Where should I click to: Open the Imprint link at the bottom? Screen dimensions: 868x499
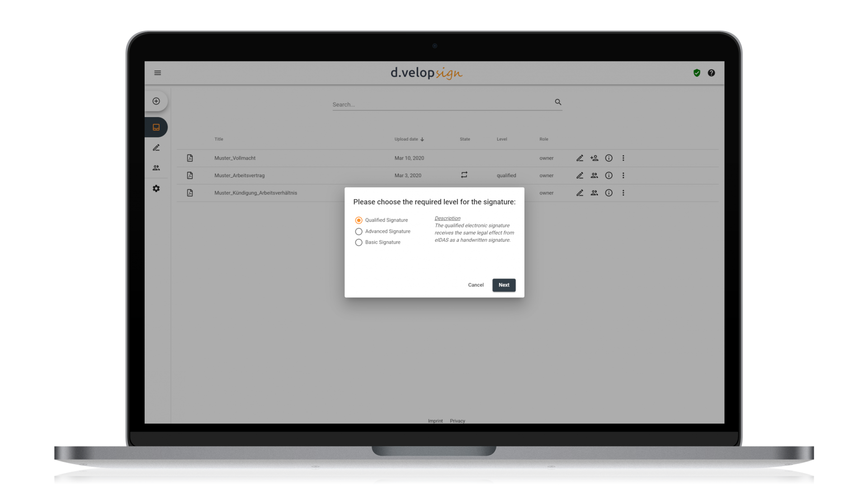click(x=435, y=421)
